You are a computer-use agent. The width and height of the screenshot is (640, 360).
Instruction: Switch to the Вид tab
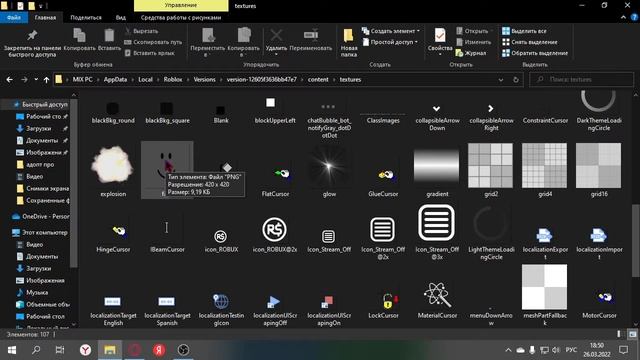click(x=120, y=18)
